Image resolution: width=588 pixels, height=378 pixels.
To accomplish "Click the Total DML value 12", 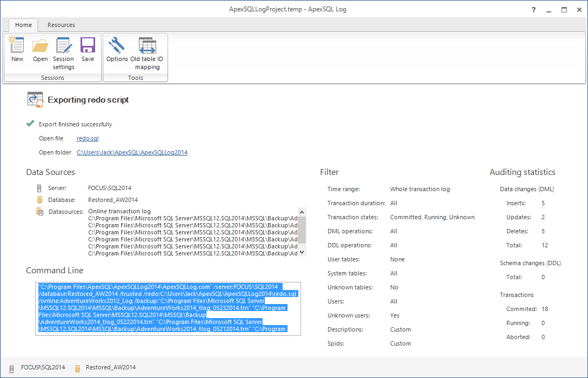I will coord(545,245).
